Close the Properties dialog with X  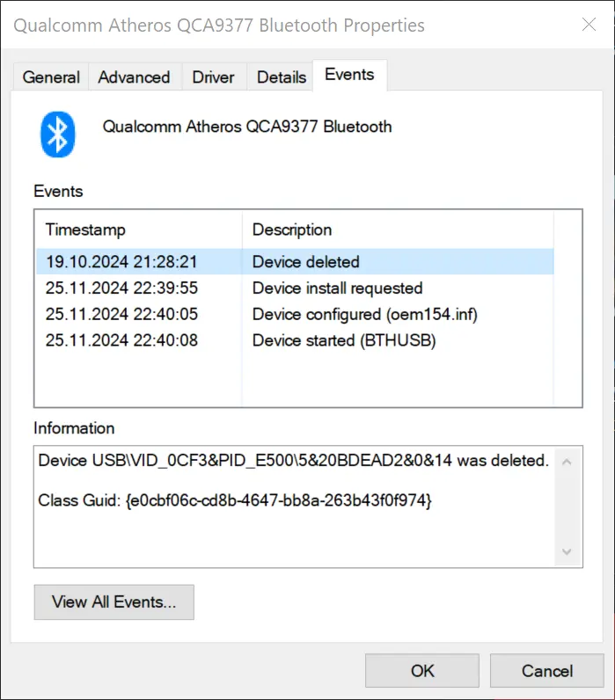pos(589,24)
